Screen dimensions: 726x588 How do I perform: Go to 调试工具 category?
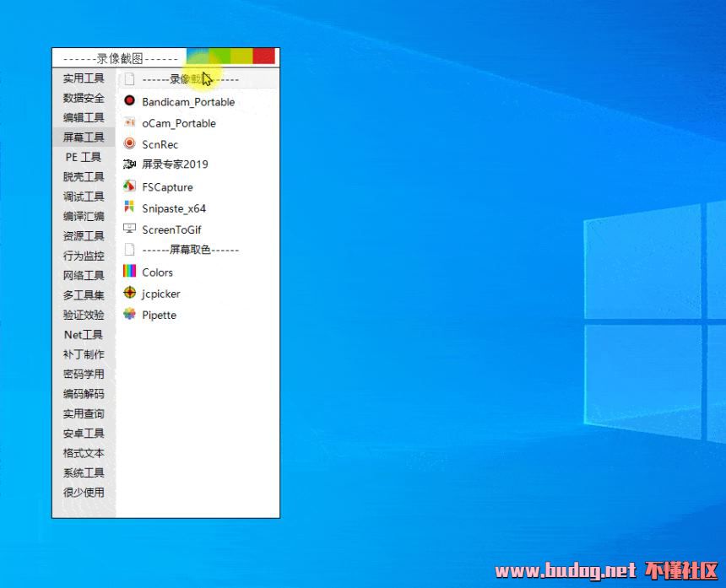(84, 197)
